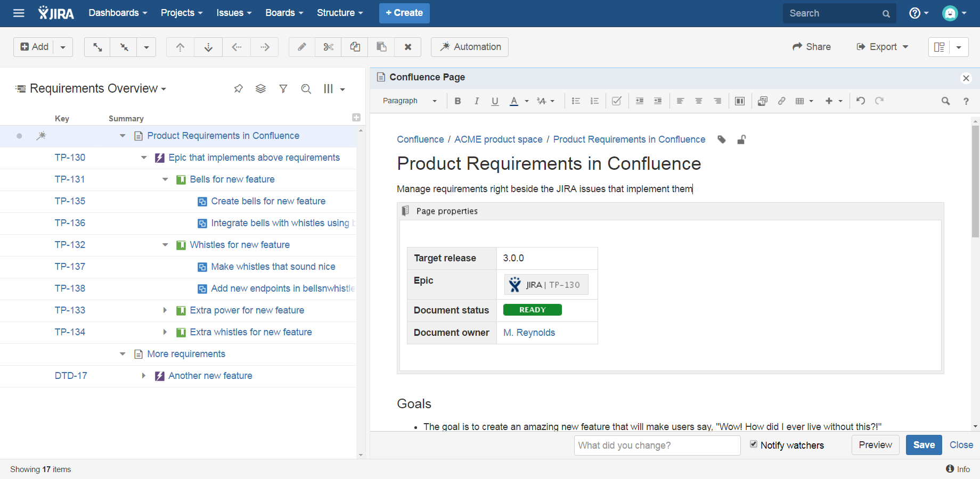Pin the structure with pin icon

pos(238,89)
